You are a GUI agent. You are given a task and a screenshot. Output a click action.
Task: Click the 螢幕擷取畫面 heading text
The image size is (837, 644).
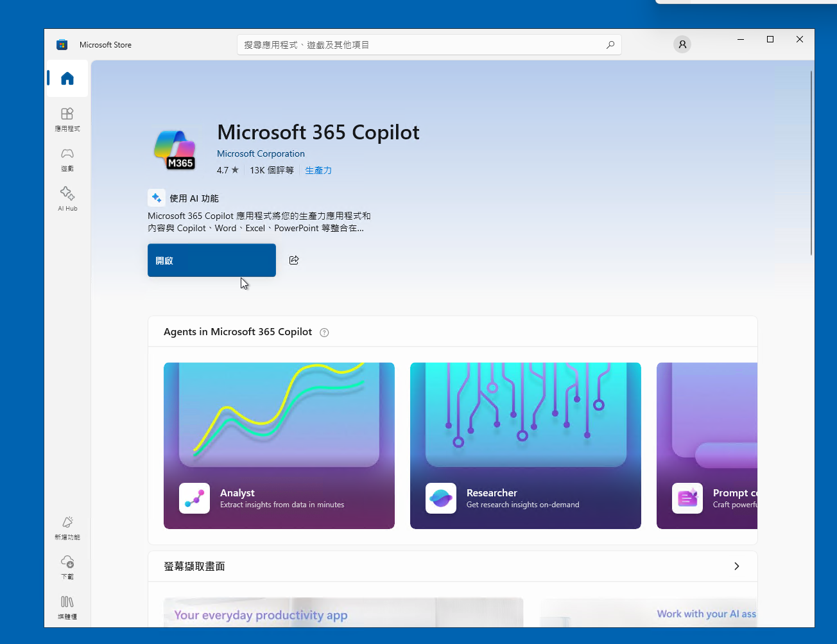click(x=194, y=566)
